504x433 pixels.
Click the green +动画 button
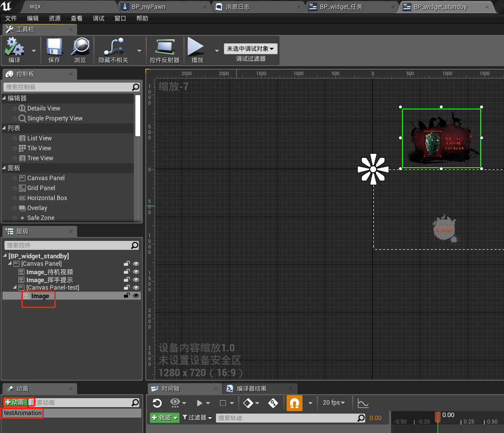(14, 402)
